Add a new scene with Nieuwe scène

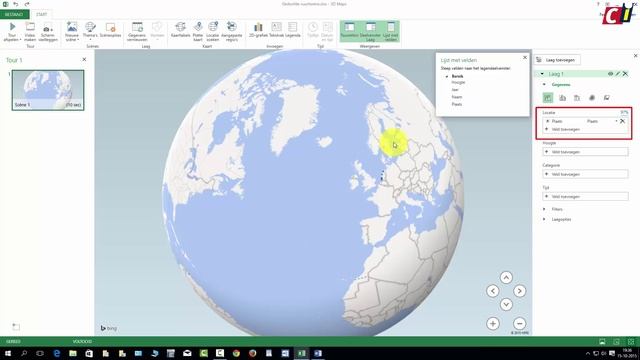point(72,32)
